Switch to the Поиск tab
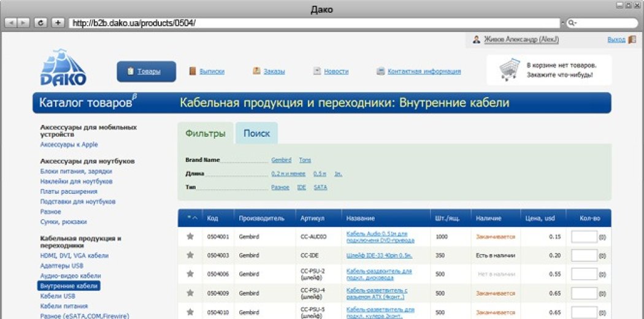Image resolution: width=644 pixels, height=319 pixels. coord(257,133)
